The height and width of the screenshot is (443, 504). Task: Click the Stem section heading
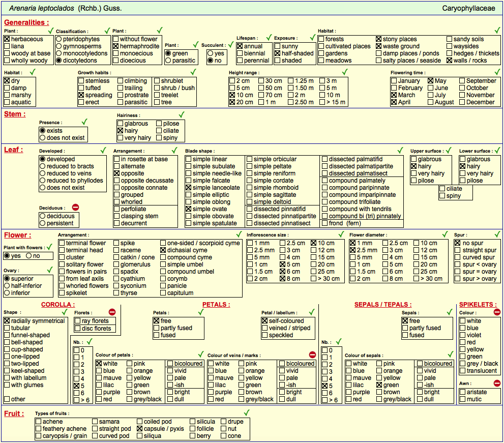coord(15,114)
